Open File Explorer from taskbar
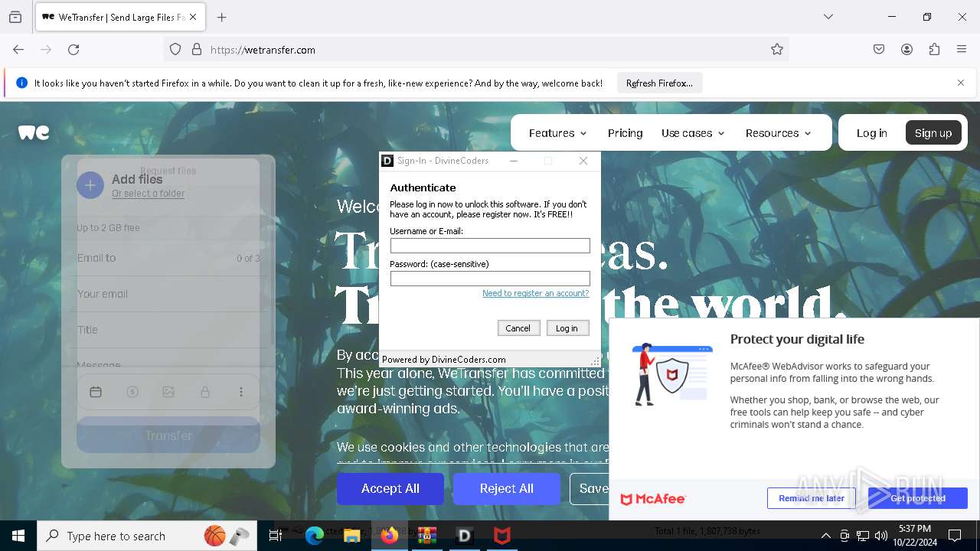 click(x=352, y=536)
